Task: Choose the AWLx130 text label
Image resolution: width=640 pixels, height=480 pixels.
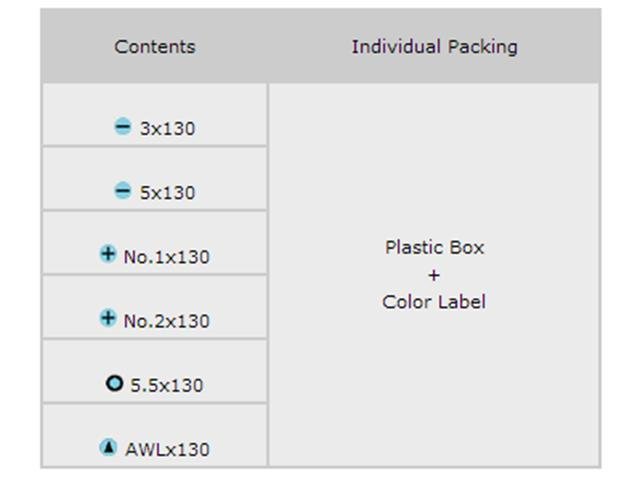Action: point(167,449)
